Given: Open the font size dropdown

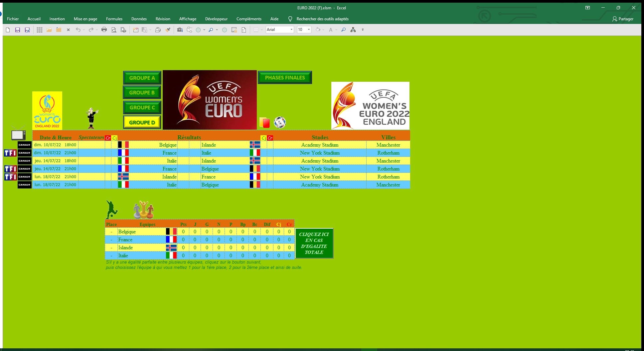Looking at the screenshot, I should coord(309,30).
